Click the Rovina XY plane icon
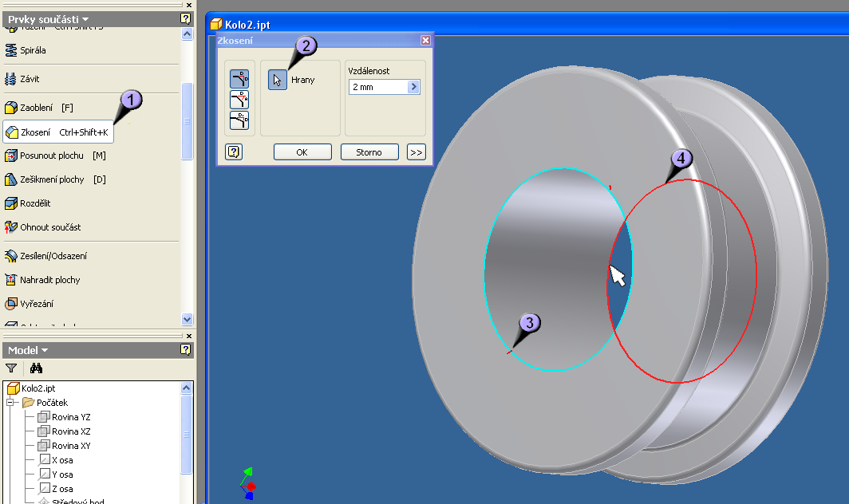The height and width of the screenshot is (504, 849). tap(44, 446)
